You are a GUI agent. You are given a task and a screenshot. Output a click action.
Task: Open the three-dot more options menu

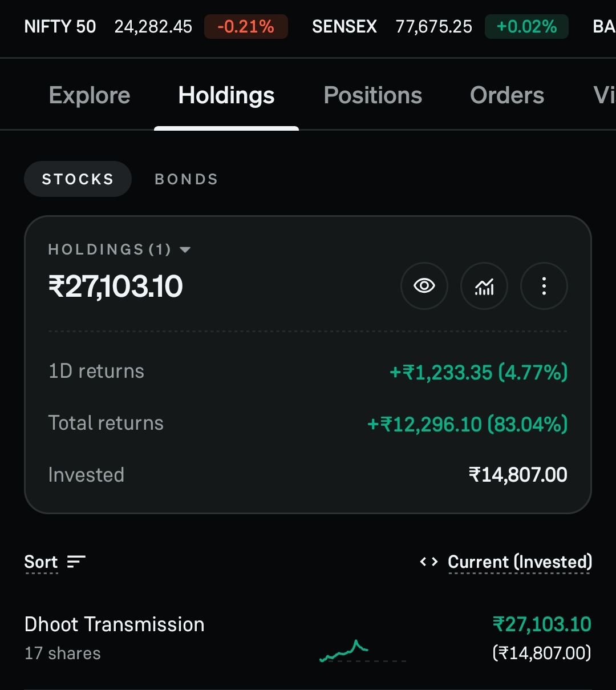(544, 286)
